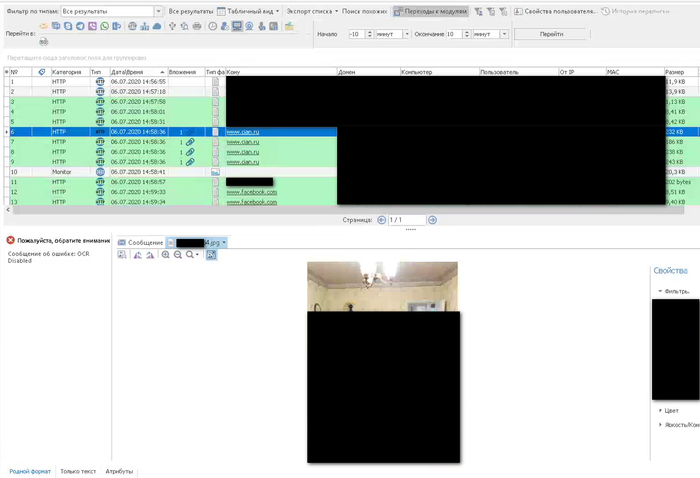Screen dimensions: 700x478
Task: Open the jpg attachment tab dropdown arrow
Action: (224, 242)
